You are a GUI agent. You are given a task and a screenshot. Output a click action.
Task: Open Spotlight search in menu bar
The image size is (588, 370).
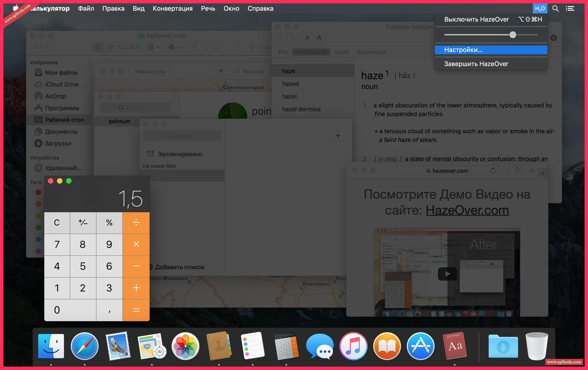(x=556, y=9)
